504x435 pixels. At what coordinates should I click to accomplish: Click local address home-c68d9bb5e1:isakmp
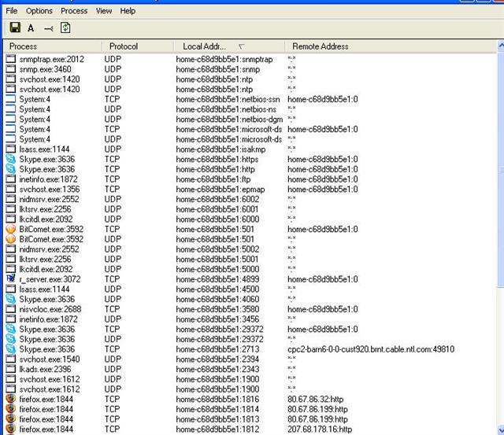point(220,149)
